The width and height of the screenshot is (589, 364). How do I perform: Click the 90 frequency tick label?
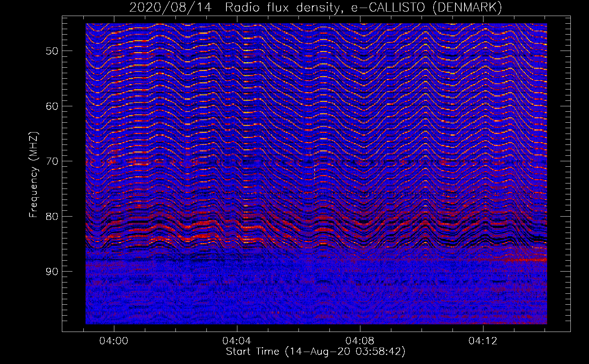[x=52, y=272]
